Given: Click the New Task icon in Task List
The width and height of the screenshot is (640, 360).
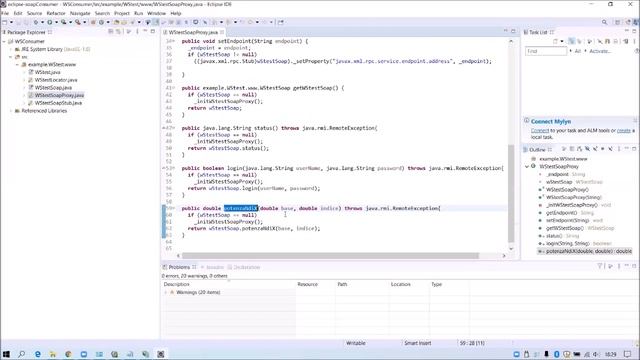Looking at the screenshot, I should tap(556, 41).
